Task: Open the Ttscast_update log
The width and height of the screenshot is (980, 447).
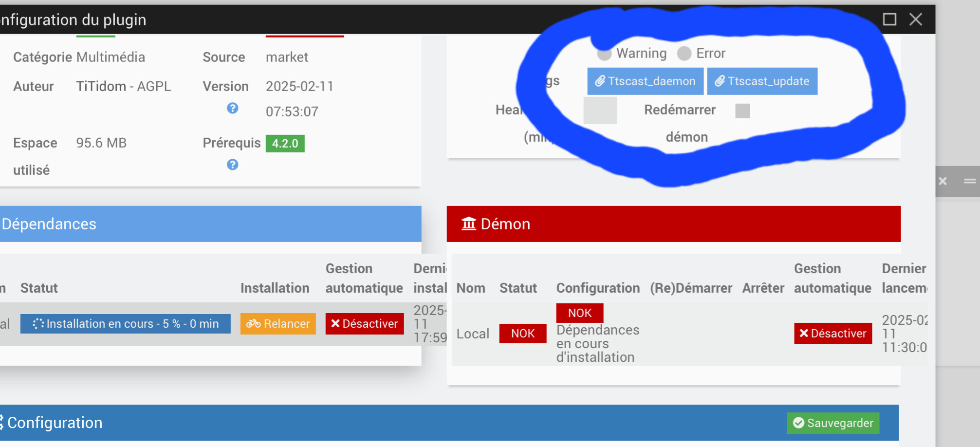Action: coord(762,81)
